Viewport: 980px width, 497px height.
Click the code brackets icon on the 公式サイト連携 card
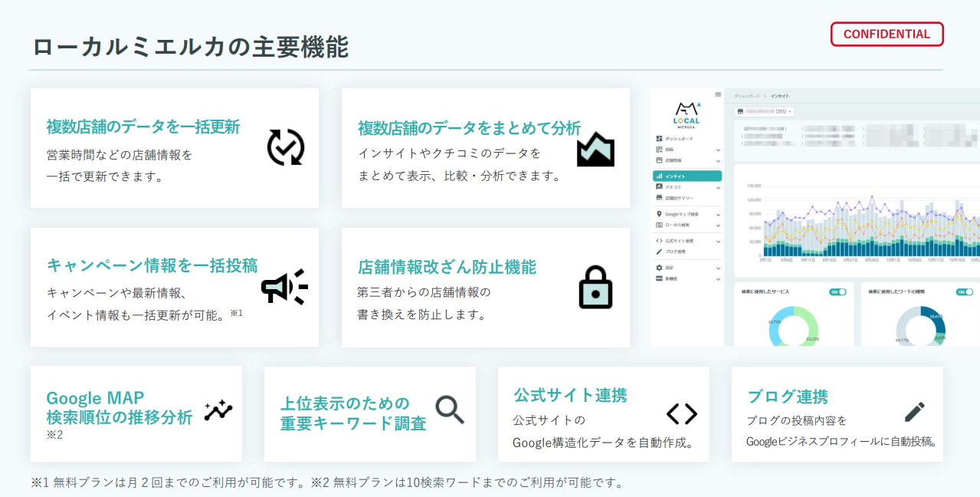point(681,414)
